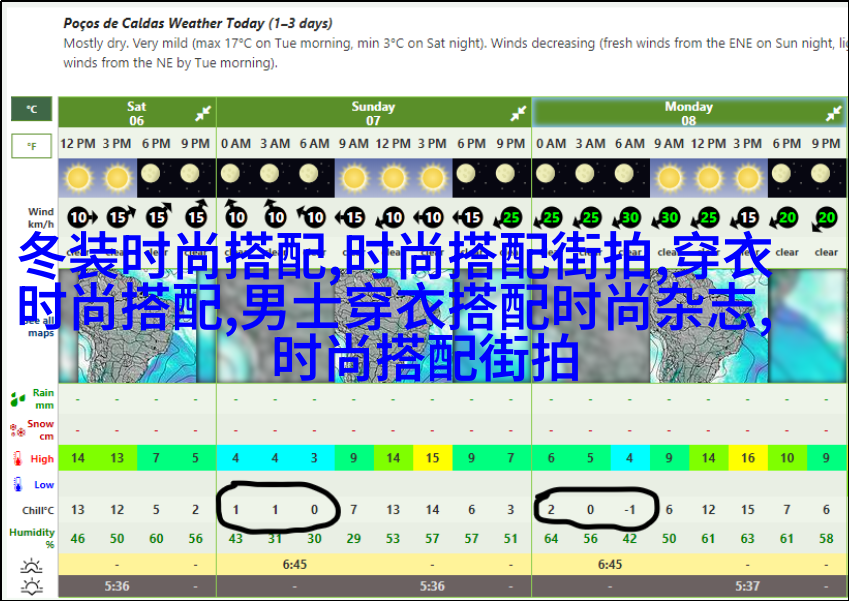Switch temperature units to °F
This screenshot has width=849, height=601.
coord(31,147)
